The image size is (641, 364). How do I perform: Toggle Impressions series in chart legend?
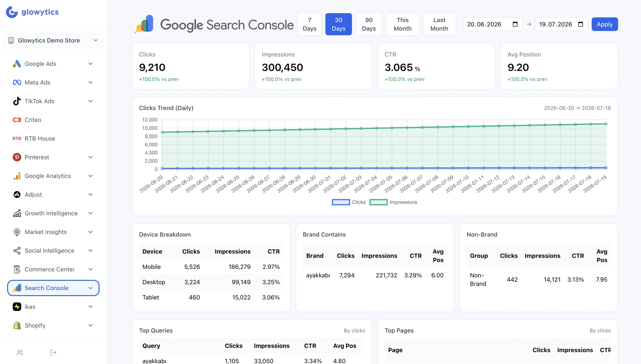[393, 202]
